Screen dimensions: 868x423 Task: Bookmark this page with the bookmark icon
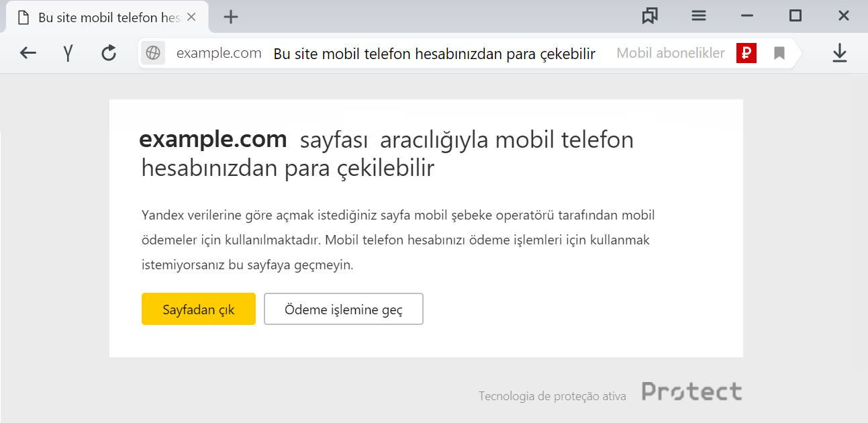(x=779, y=53)
